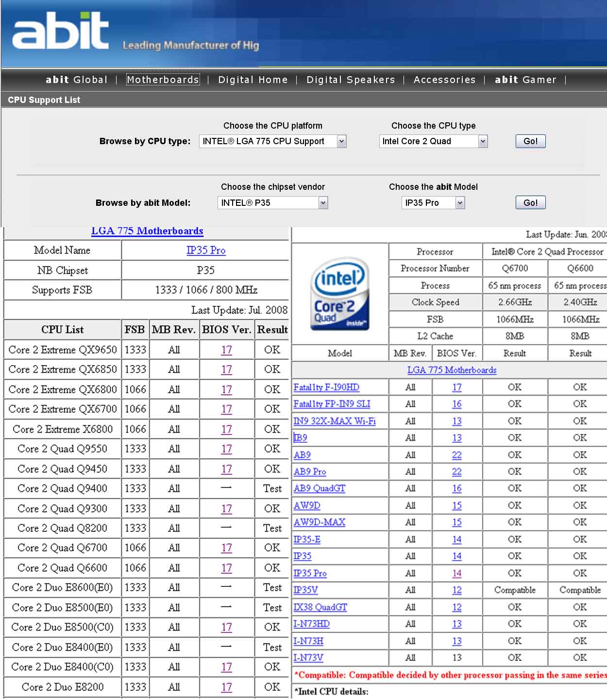
Task: Open I-N73V motherboard link
Action: click(x=308, y=658)
